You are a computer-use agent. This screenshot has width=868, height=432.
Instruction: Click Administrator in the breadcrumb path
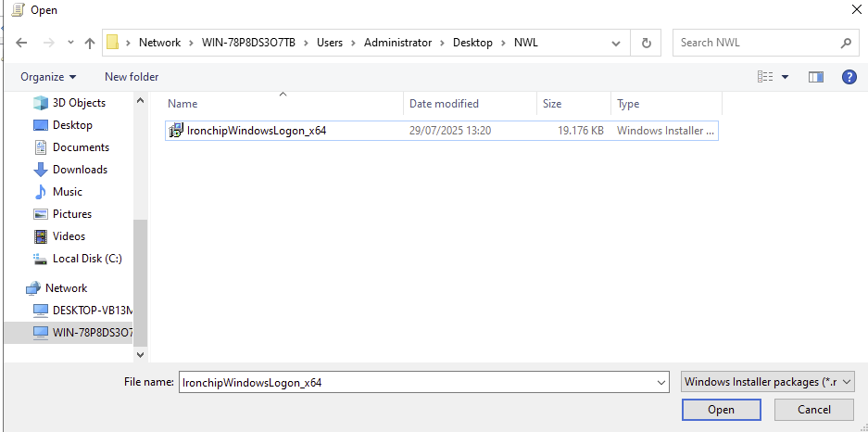[397, 43]
